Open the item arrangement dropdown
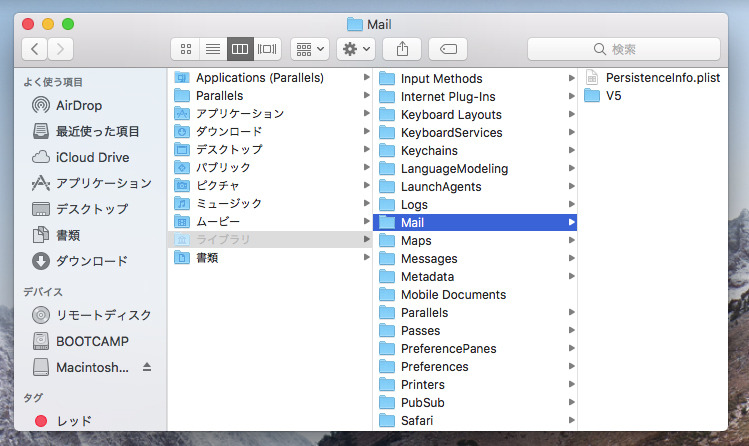This screenshot has width=749, height=446. click(310, 49)
